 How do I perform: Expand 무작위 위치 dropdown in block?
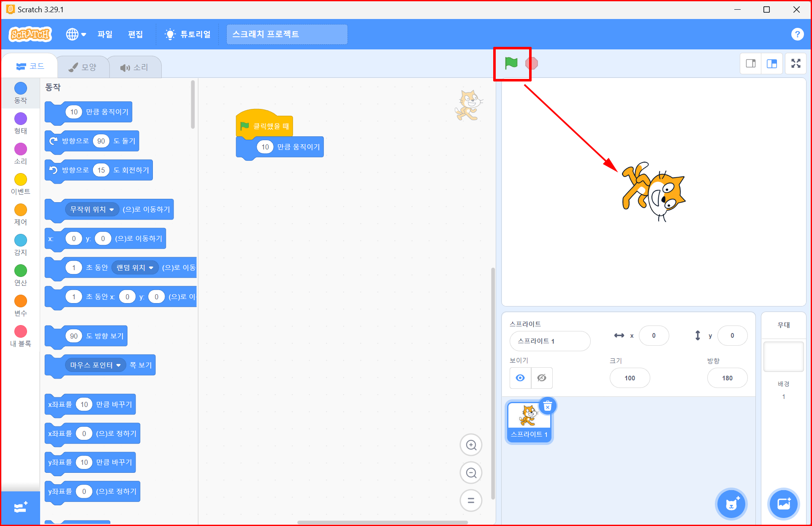(111, 209)
